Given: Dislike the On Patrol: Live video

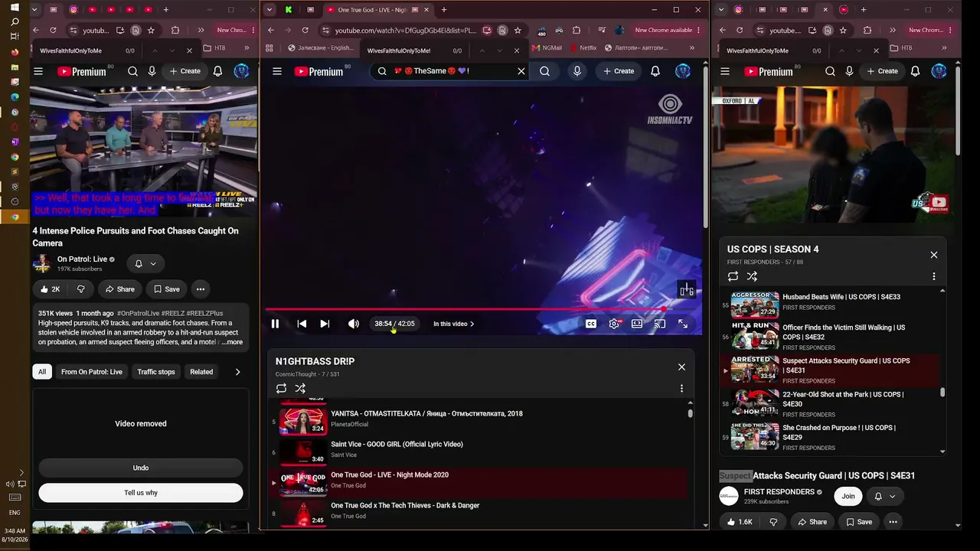Looking at the screenshot, I should (x=80, y=289).
